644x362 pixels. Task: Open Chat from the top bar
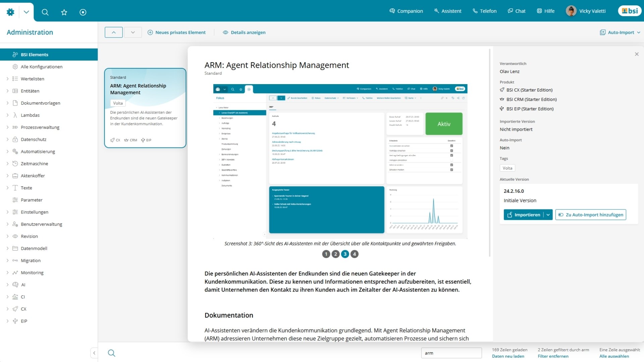[x=516, y=11]
